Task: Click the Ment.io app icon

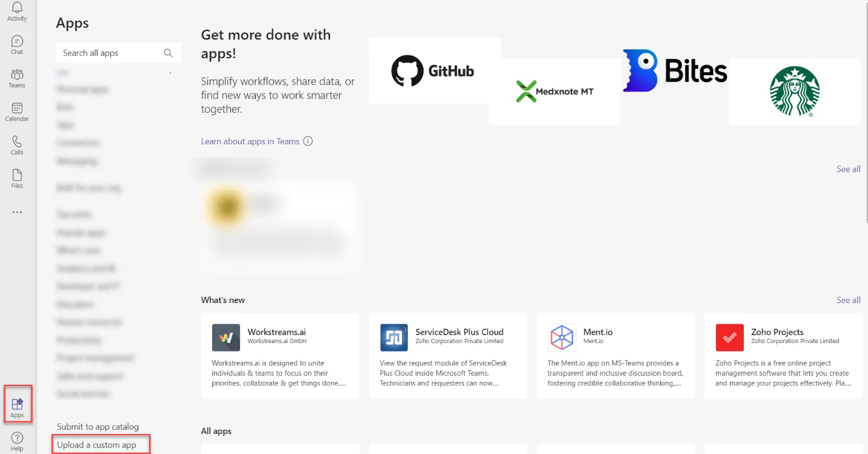Action: 562,338
